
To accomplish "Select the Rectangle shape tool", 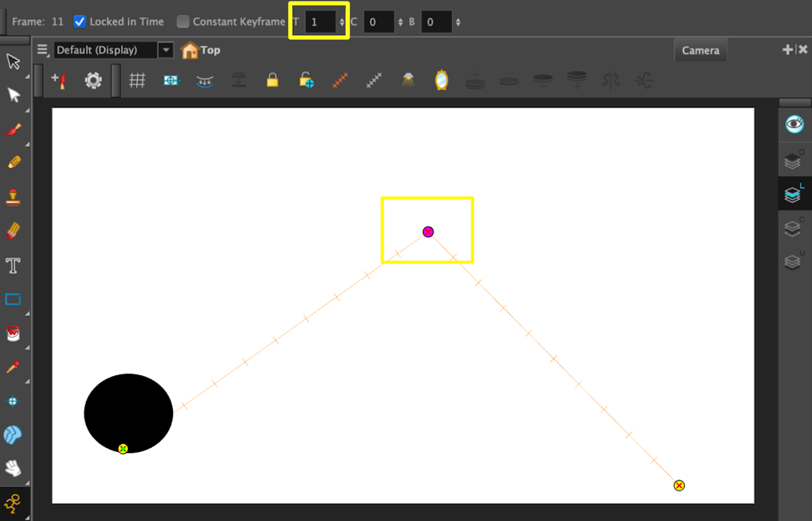I will pos(13,300).
